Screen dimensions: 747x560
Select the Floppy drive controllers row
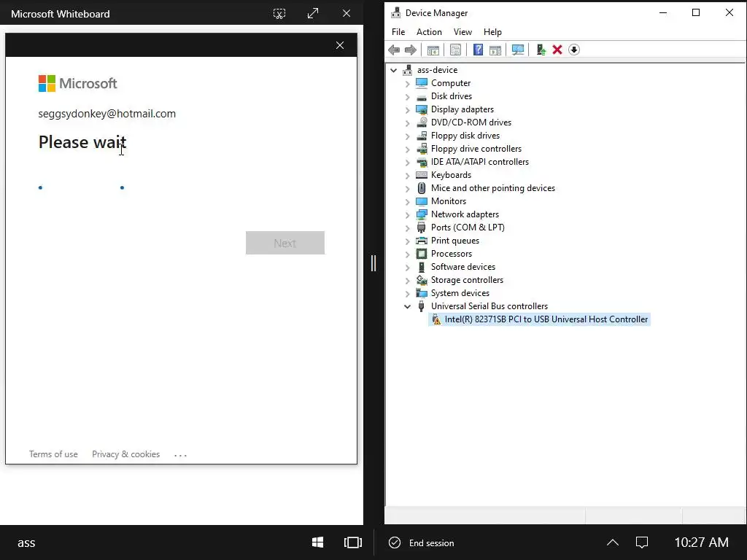coord(476,149)
